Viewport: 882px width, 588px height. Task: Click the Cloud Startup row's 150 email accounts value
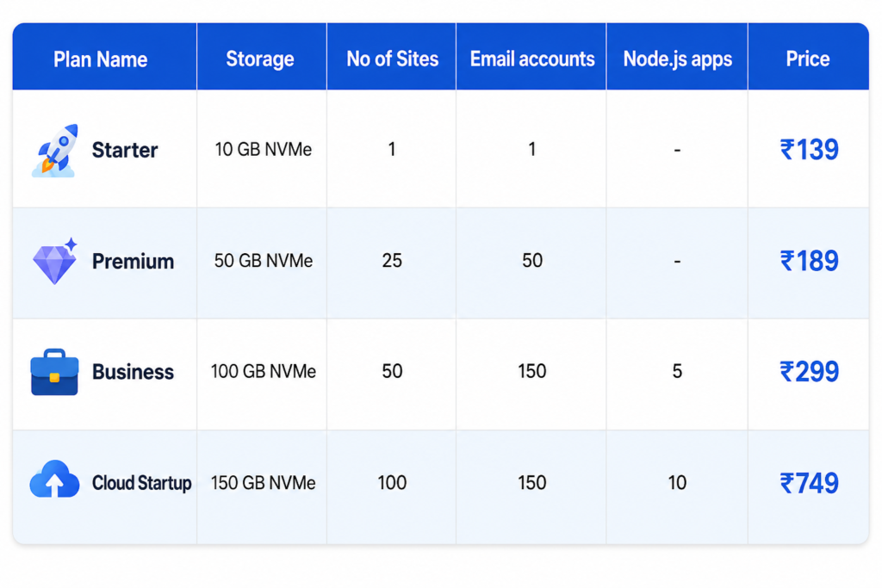[x=532, y=483]
